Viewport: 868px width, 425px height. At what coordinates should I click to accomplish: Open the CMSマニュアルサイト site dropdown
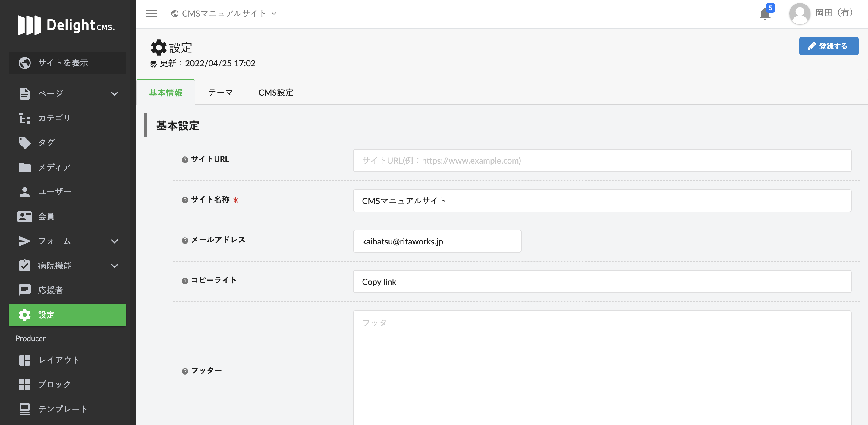(x=224, y=14)
